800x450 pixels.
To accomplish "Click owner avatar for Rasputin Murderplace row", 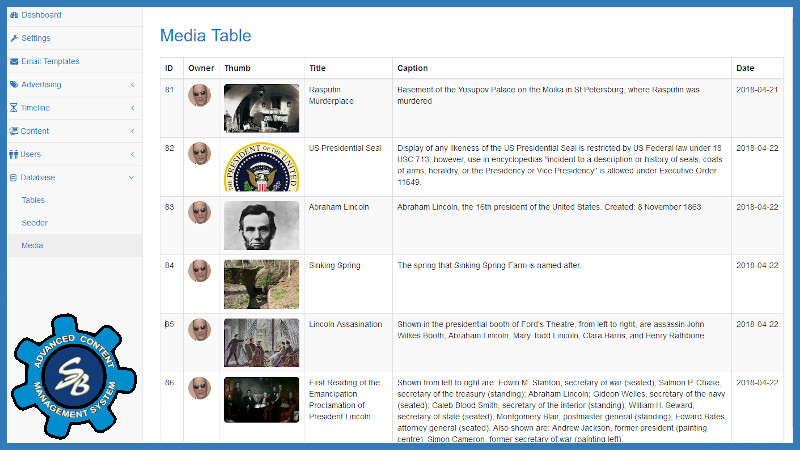I will click(x=200, y=96).
